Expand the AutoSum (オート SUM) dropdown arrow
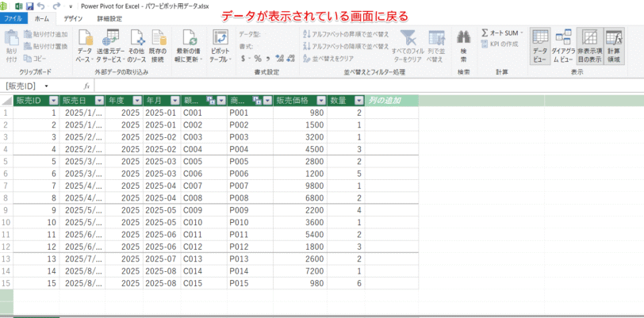 point(522,33)
